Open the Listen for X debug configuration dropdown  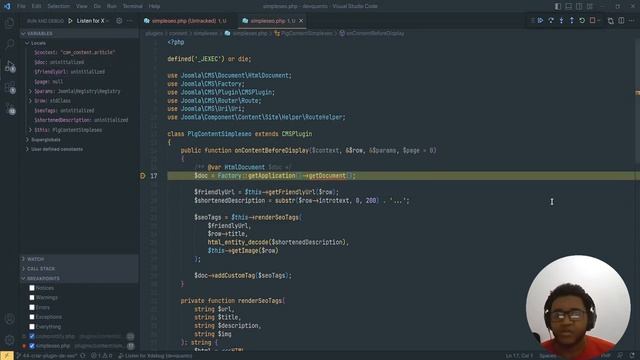coord(93,21)
